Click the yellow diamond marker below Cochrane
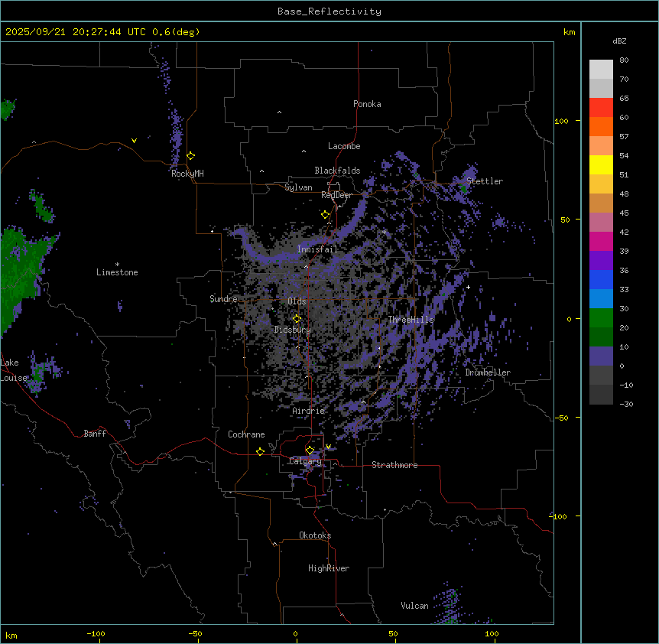659x644 pixels. pos(260,451)
